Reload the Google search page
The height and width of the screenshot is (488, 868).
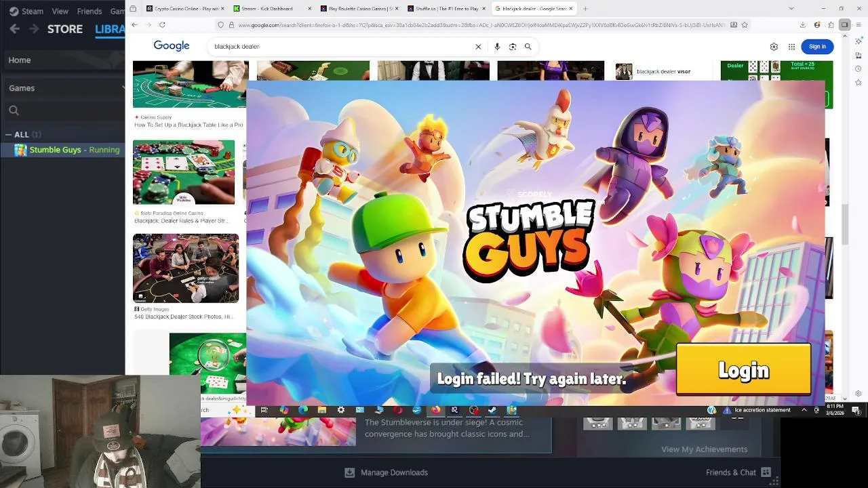click(162, 24)
